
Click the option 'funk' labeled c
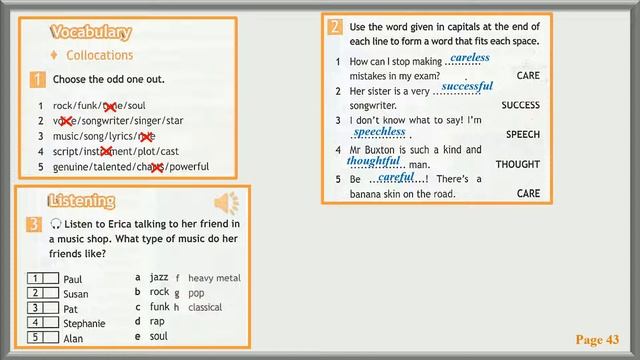pos(160,306)
